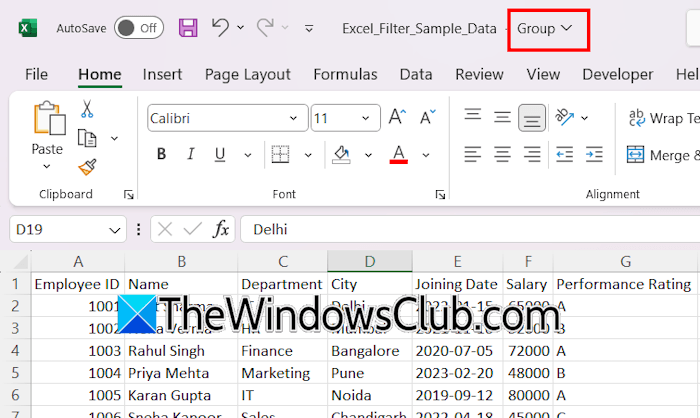This screenshot has width=700, height=418.
Task: Toggle the AutoSave switch
Action: 139,28
